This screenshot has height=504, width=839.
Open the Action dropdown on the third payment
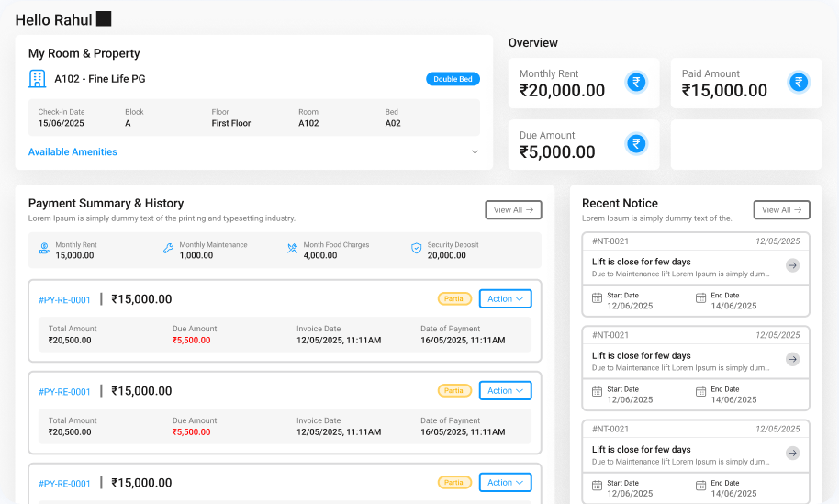pyautogui.click(x=505, y=482)
